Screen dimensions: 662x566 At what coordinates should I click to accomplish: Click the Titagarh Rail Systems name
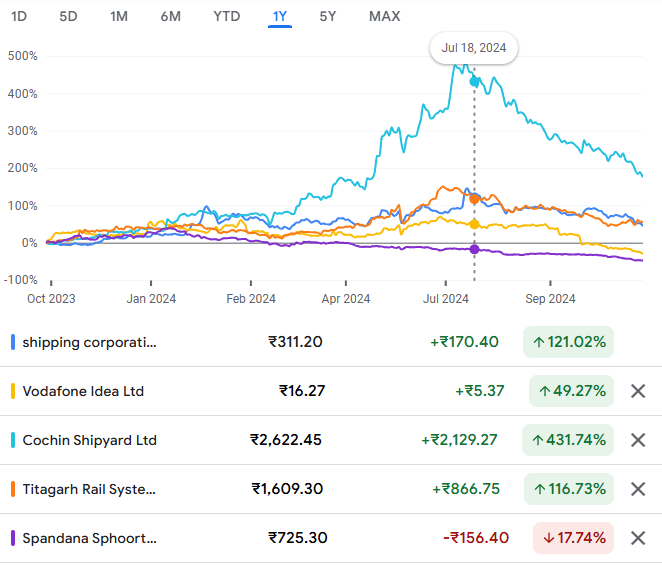tap(89, 489)
